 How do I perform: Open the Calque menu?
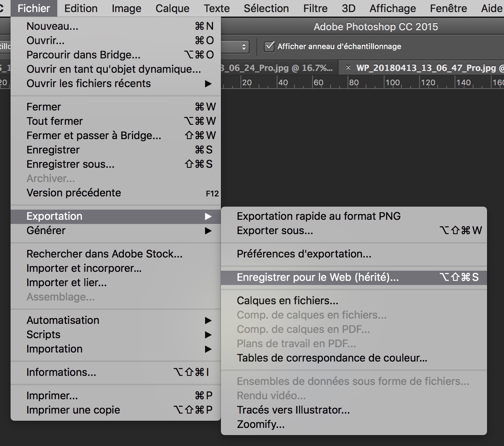pos(172,8)
